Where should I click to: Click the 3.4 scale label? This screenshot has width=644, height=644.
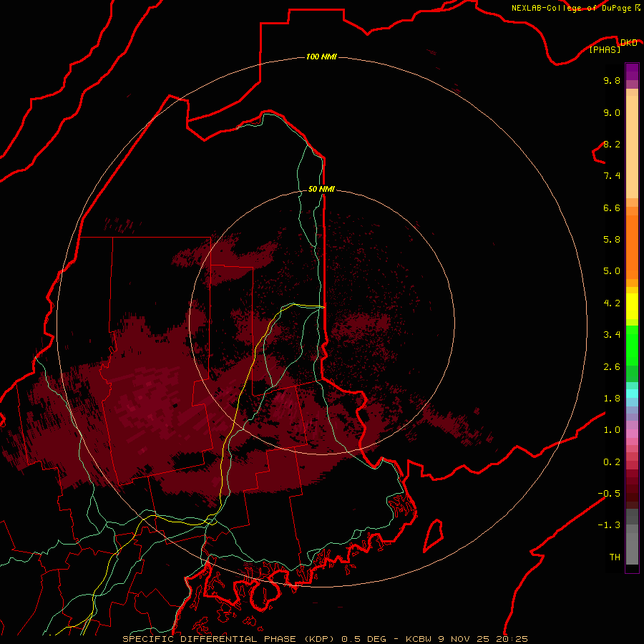612,335
